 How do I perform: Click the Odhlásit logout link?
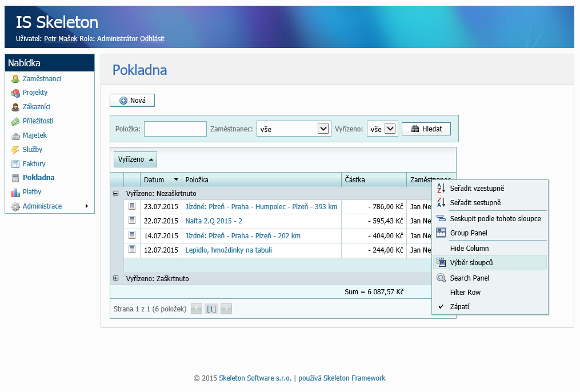click(x=152, y=39)
